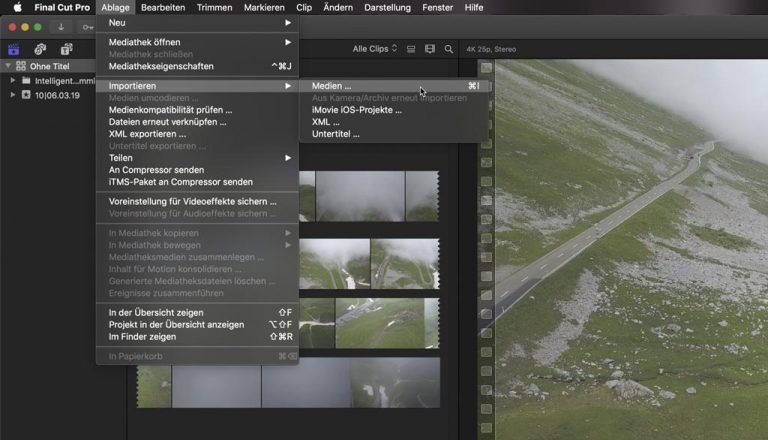Show the Titles and Generators sidebar icon
The image size is (768, 440).
[x=67, y=49]
